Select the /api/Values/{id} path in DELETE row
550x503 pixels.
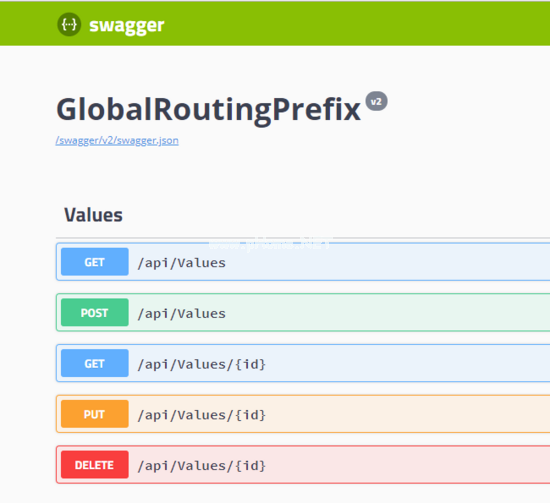(x=202, y=466)
